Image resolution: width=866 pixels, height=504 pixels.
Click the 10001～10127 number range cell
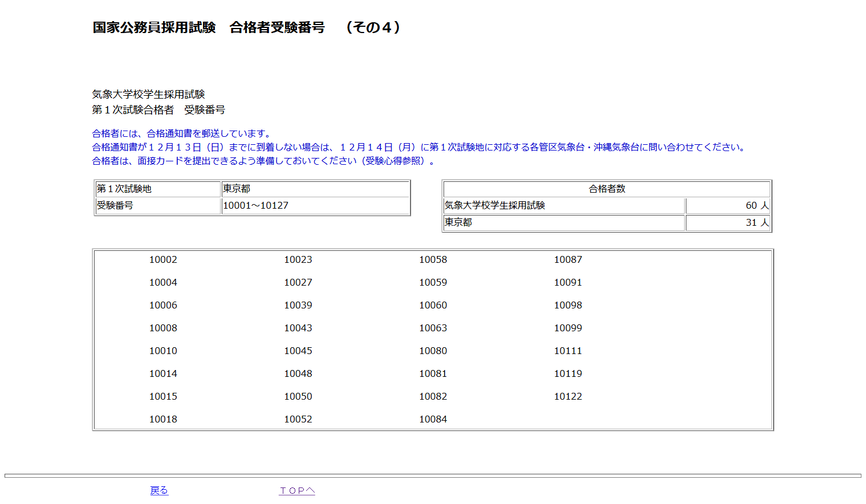coord(315,205)
